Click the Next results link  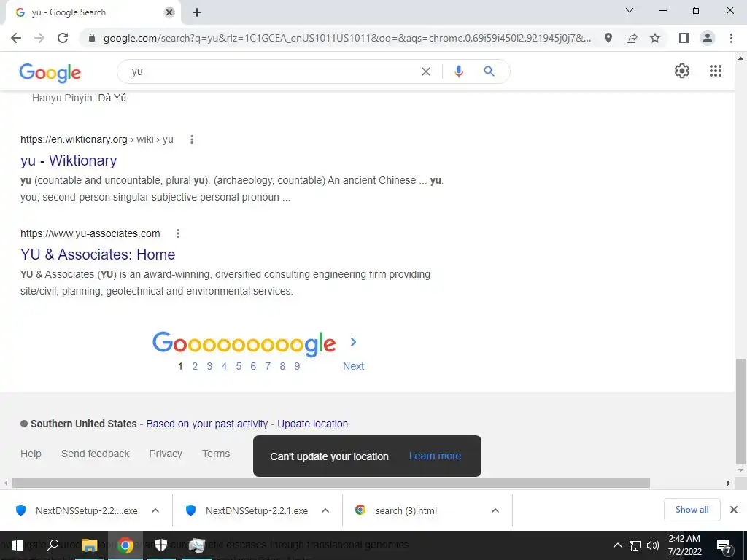click(x=354, y=366)
